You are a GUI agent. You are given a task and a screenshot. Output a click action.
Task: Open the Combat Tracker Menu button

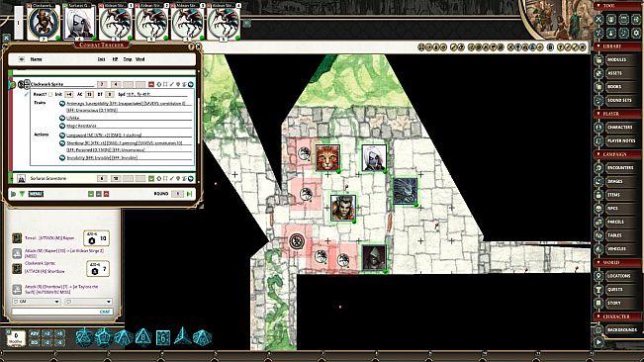point(36,194)
